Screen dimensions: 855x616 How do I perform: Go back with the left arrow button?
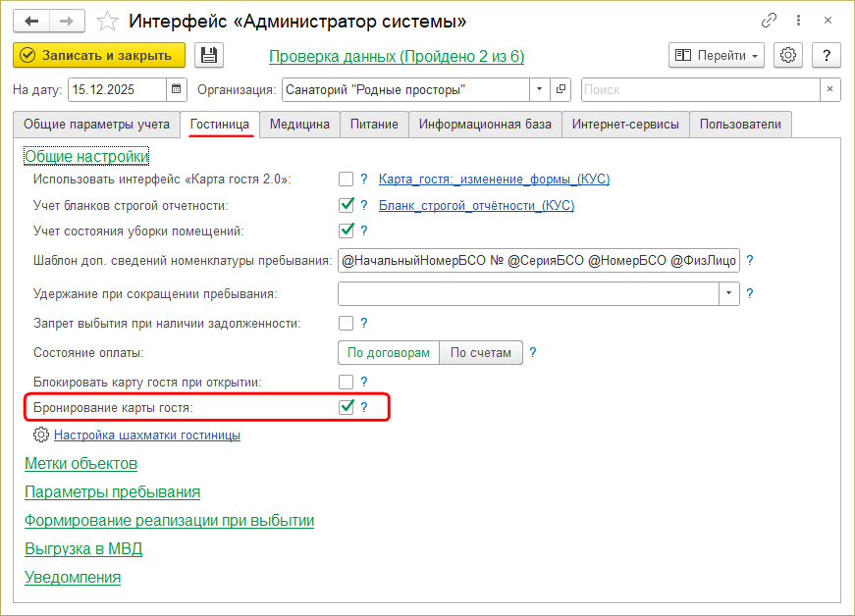(x=31, y=22)
